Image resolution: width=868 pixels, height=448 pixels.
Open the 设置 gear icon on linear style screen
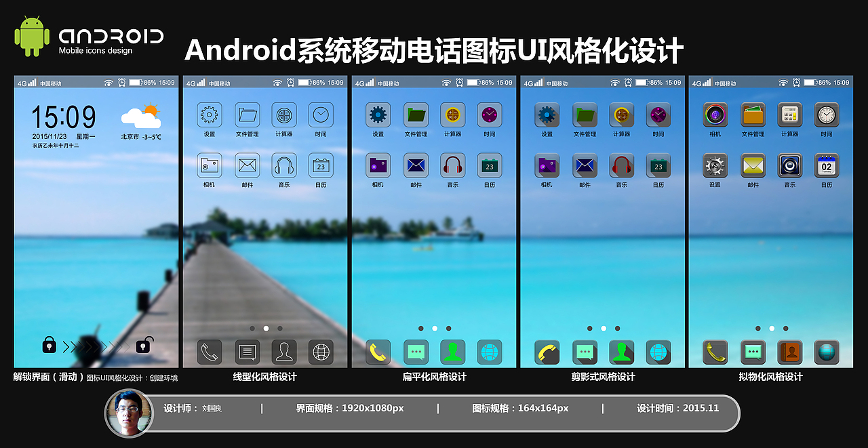(x=210, y=115)
